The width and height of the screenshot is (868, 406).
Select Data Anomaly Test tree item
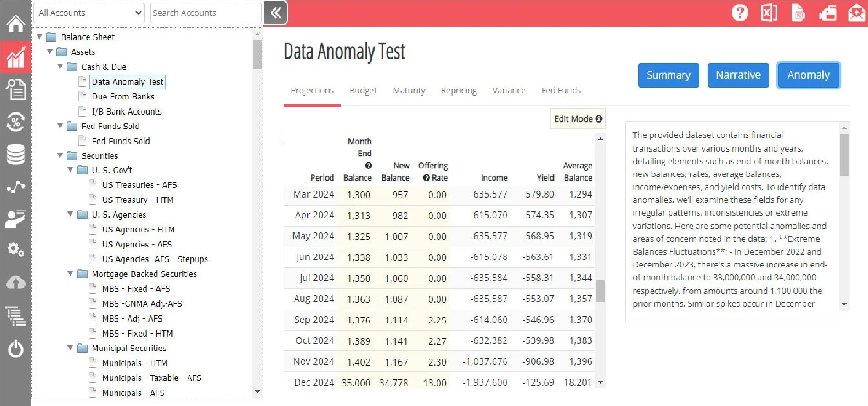pyautogui.click(x=127, y=82)
